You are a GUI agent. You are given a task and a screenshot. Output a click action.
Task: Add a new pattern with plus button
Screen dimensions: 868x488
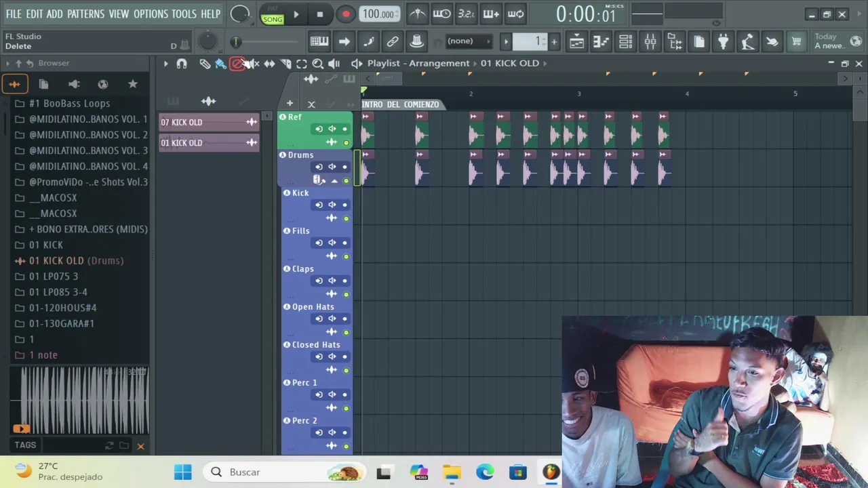tap(554, 42)
